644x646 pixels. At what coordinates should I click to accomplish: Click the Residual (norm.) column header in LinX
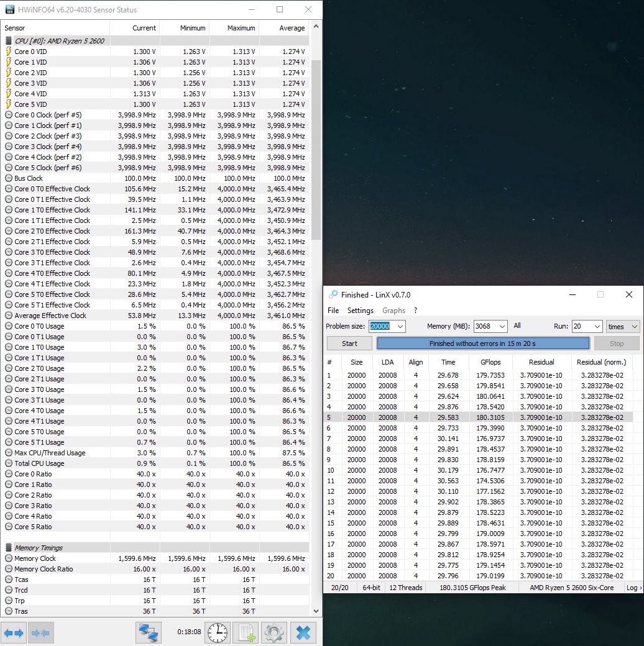pos(601,362)
